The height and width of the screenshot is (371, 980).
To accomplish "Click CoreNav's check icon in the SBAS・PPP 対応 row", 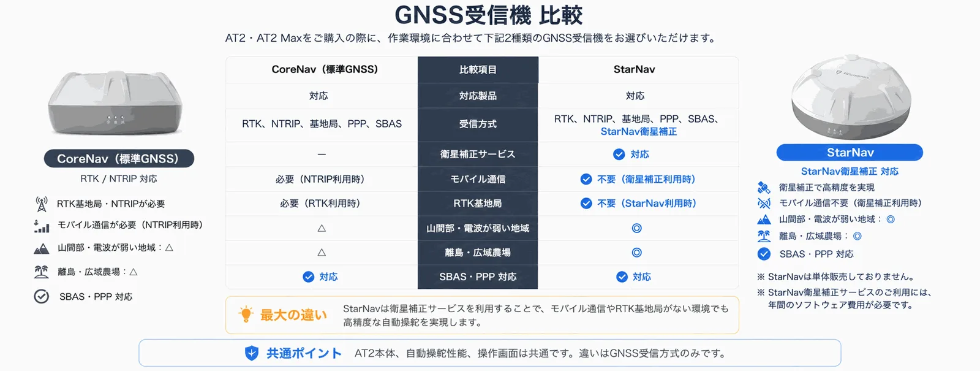I will [x=309, y=277].
